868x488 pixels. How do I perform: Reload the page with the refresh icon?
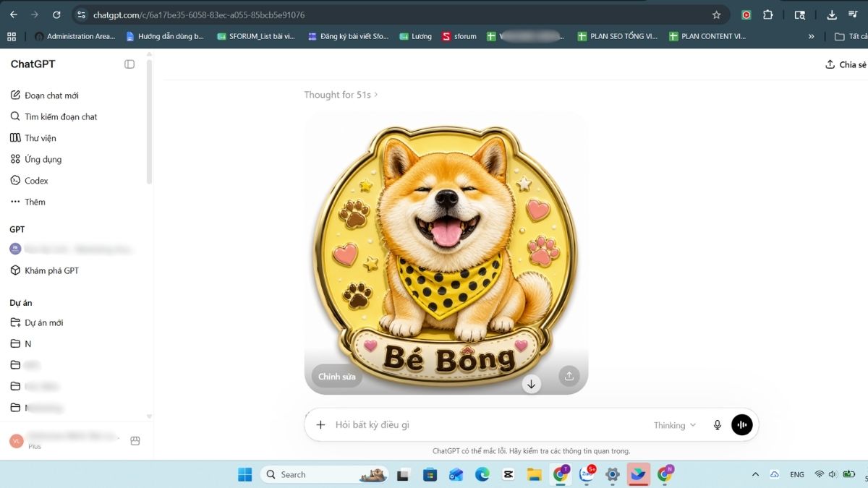pos(56,14)
